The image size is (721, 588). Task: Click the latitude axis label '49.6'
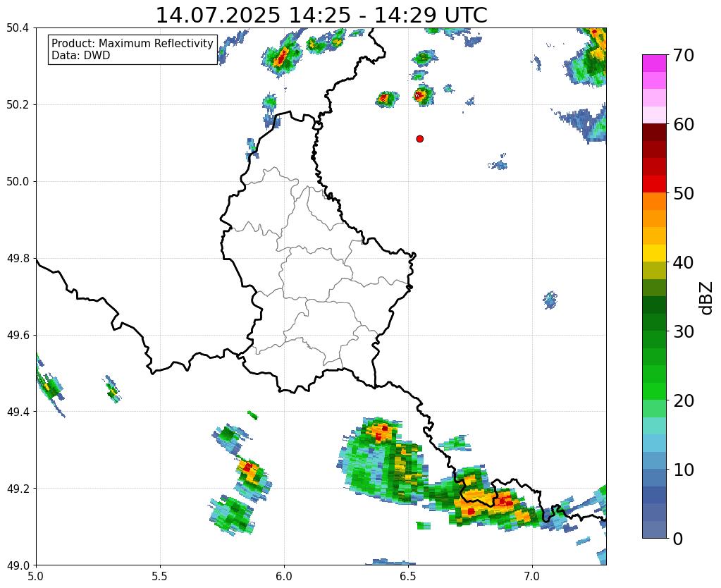pyautogui.click(x=18, y=336)
